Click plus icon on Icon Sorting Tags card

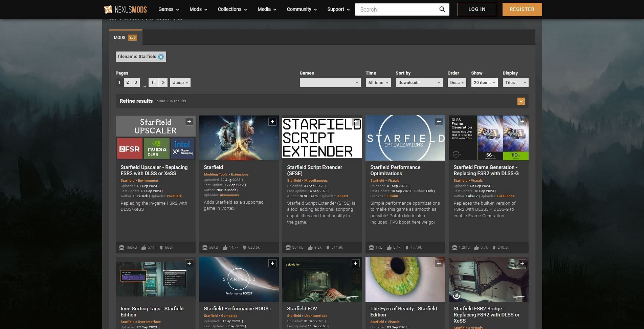(189, 263)
